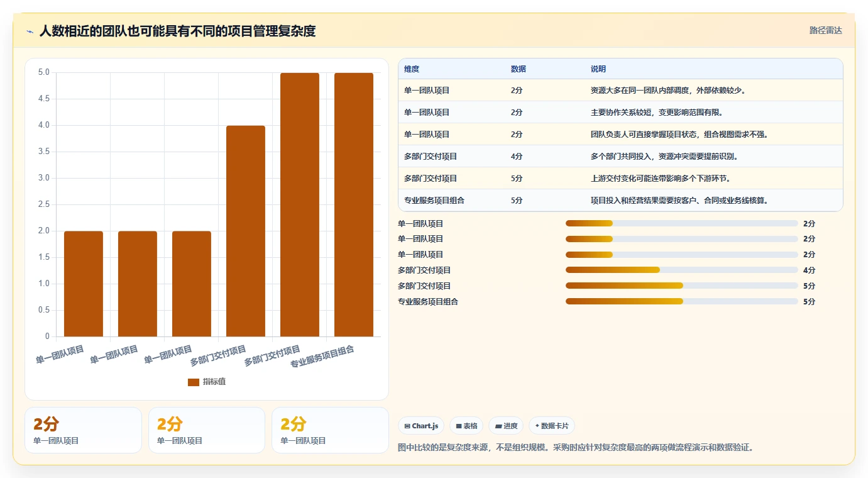This screenshot has height=478, width=868.
Task: Click the 专业服务项目组合 chart bar
Action: pyautogui.click(x=354, y=204)
